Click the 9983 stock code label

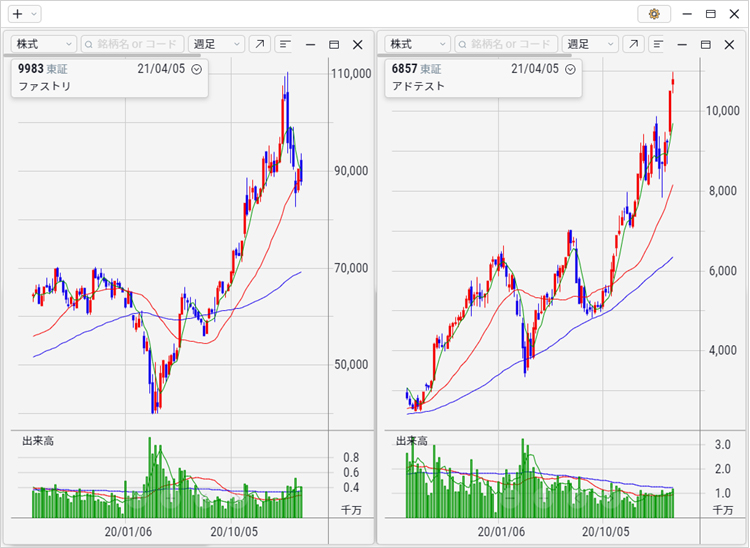pyautogui.click(x=31, y=69)
